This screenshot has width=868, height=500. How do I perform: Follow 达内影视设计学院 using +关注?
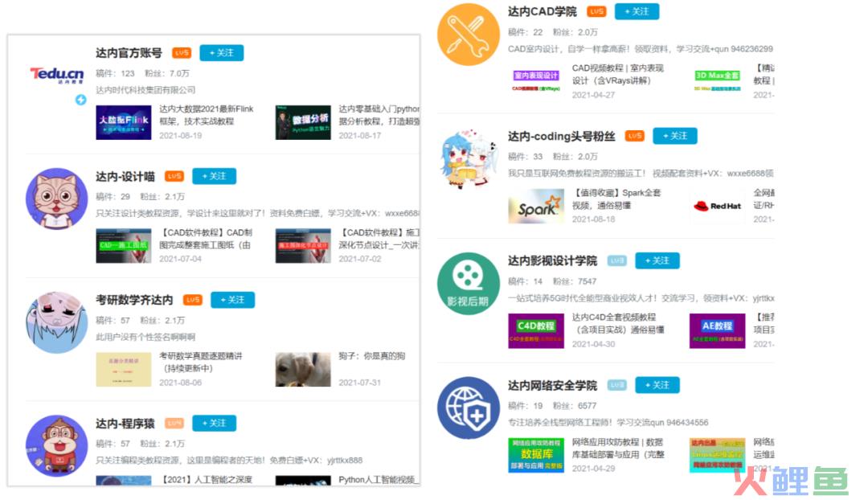[x=657, y=260]
